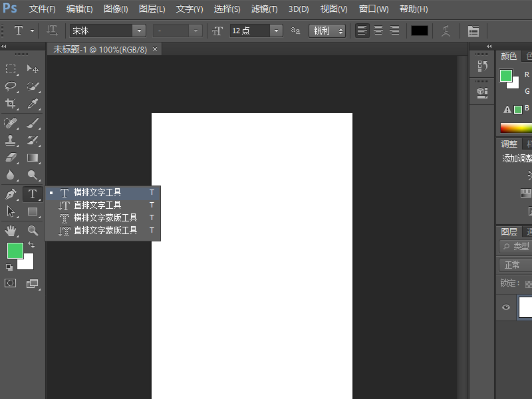Select the Pen tool

click(11, 194)
